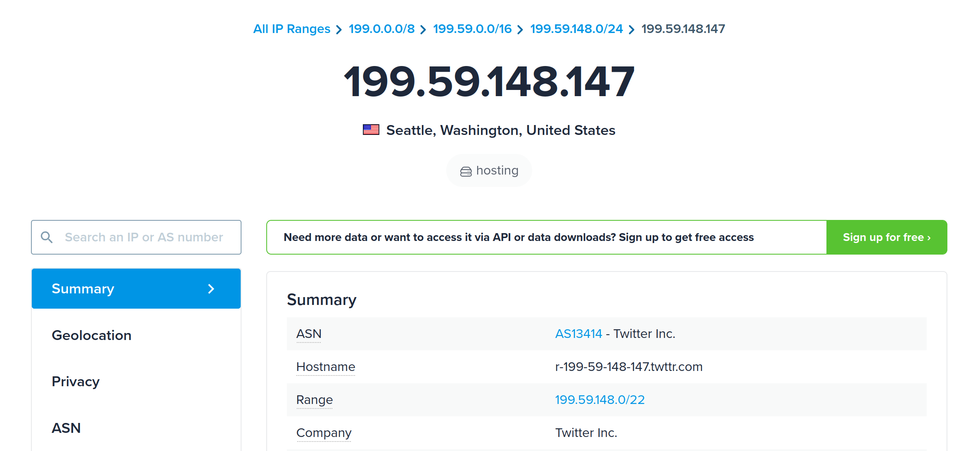980x451 pixels.
Task: Go to 199.0.0.0/8 range breadcrumb
Action: click(x=381, y=29)
